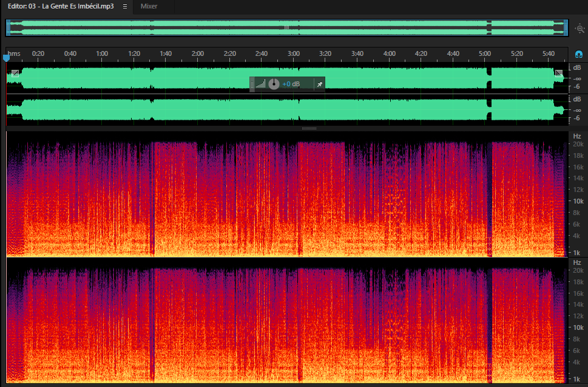This screenshot has width=588, height=387.
Task: Click 2:40 on the time ruler
Action: point(262,53)
